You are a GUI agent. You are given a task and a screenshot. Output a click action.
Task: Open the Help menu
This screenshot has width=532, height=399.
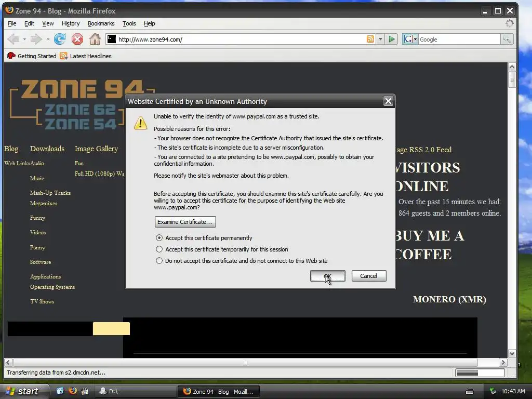click(x=149, y=23)
